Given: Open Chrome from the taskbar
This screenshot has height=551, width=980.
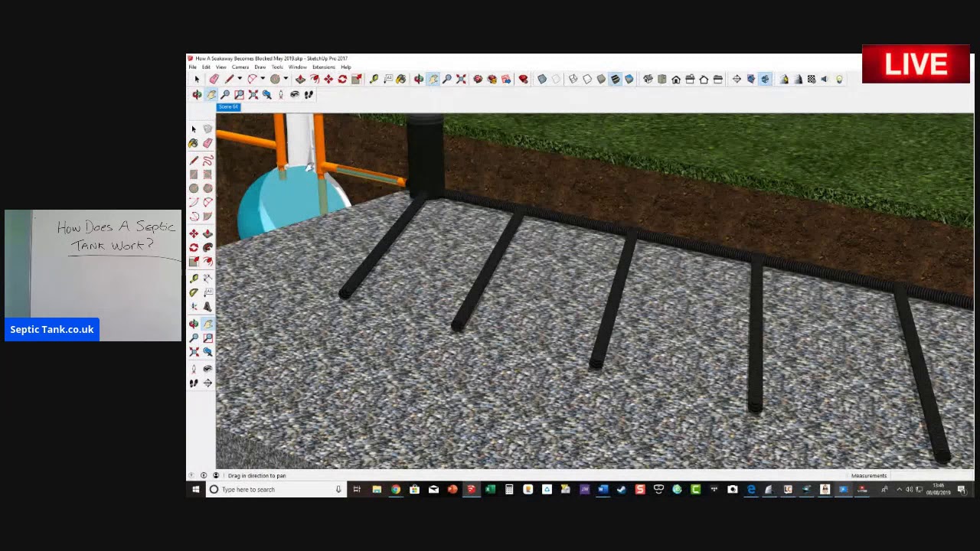Looking at the screenshot, I should pos(396,490).
